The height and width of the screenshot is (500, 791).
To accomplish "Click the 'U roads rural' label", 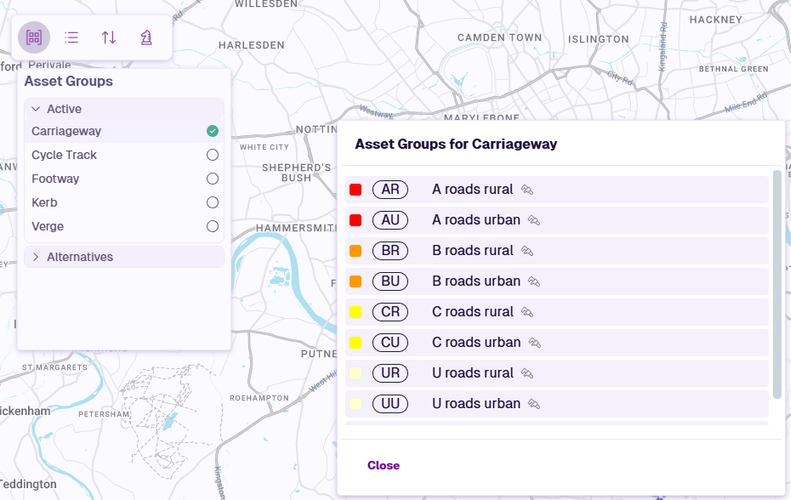I will coord(472,373).
